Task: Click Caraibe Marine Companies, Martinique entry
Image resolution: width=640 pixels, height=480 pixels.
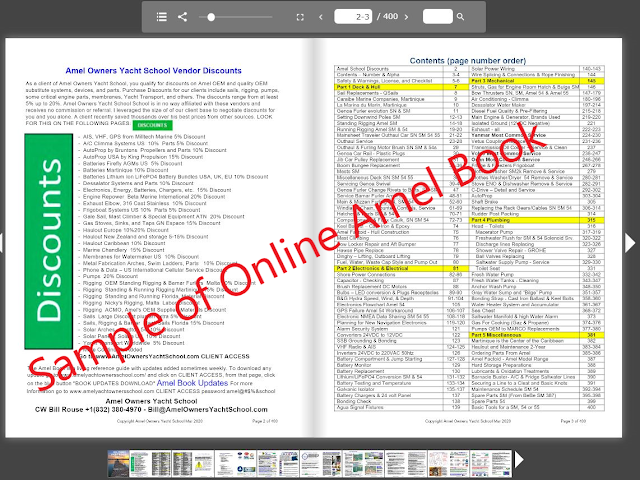Action: [380, 99]
